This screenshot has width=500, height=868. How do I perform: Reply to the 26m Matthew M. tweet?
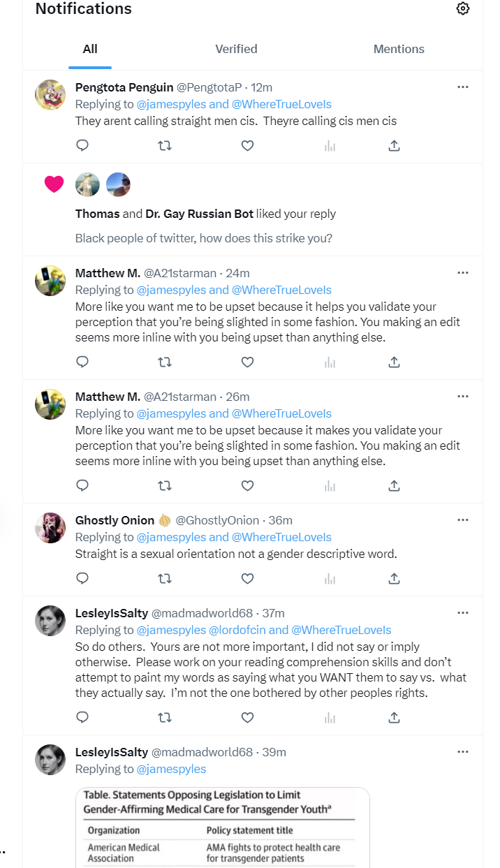82,485
